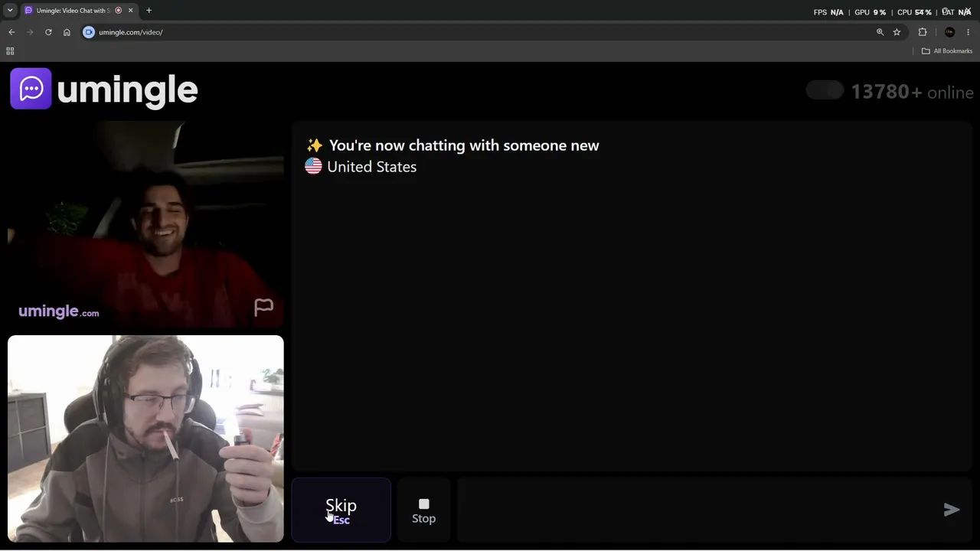The height and width of the screenshot is (551, 980).
Task: Click the "United States" country text
Action: pyautogui.click(x=371, y=167)
